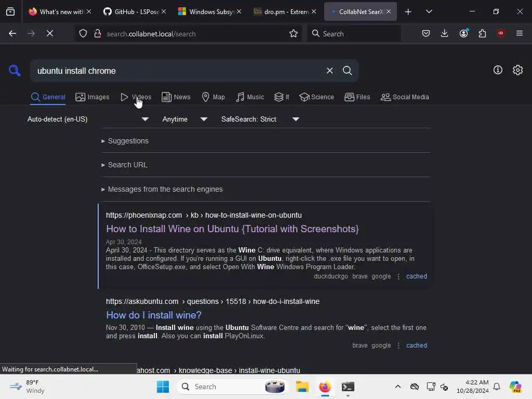Go back with browser back arrow
The width and height of the screenshot is (532, 399).
[12, 33]
